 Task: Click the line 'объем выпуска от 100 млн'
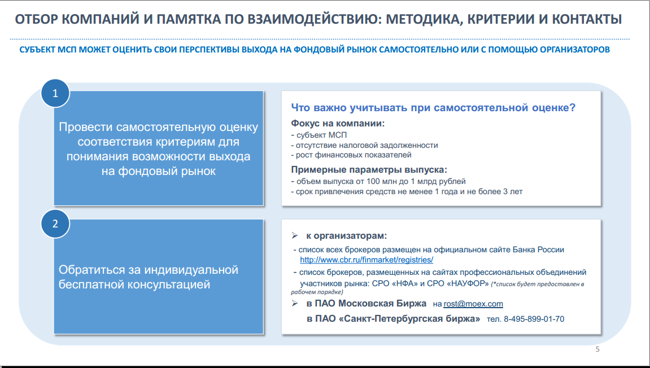[x=378, y=182]
